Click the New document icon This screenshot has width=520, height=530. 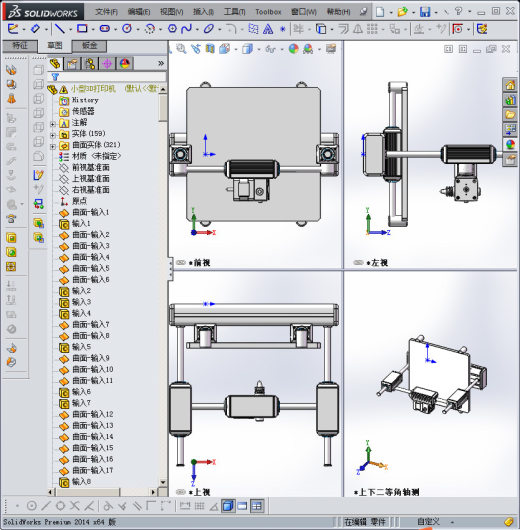(x=380, y=12)
